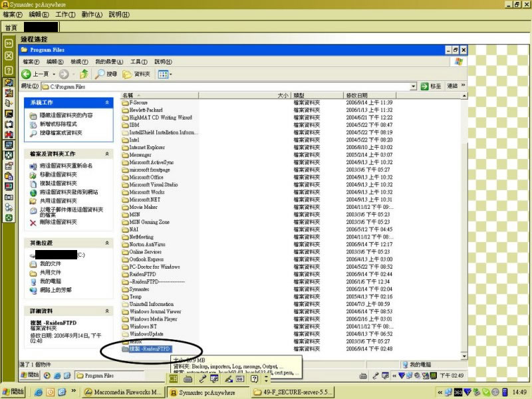Click the help question-mark icon in pcAnywhere sidebar
Image resolution: width=532 pixels, height=399 pixels.
click(x=9, y=70)
